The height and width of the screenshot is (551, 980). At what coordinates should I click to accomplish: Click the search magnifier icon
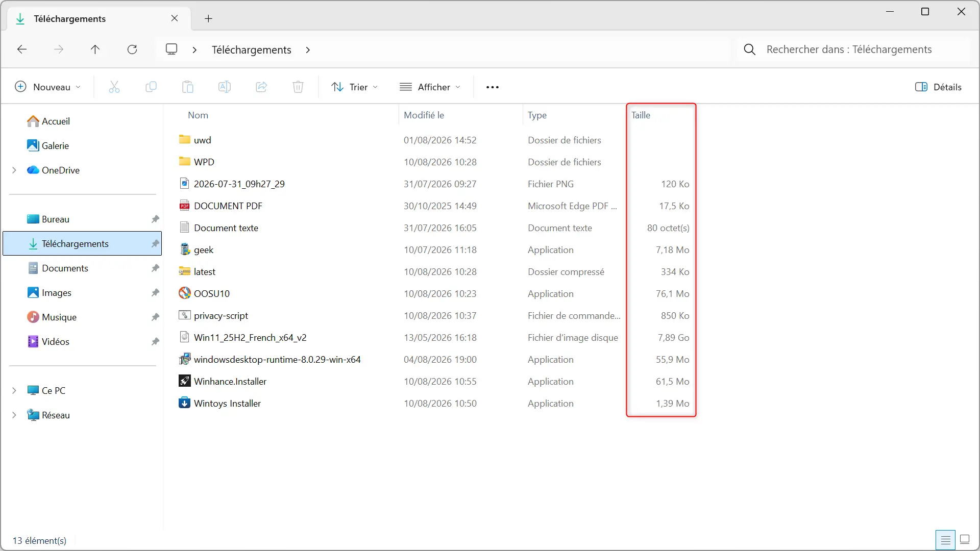click(x=750, y=49)
